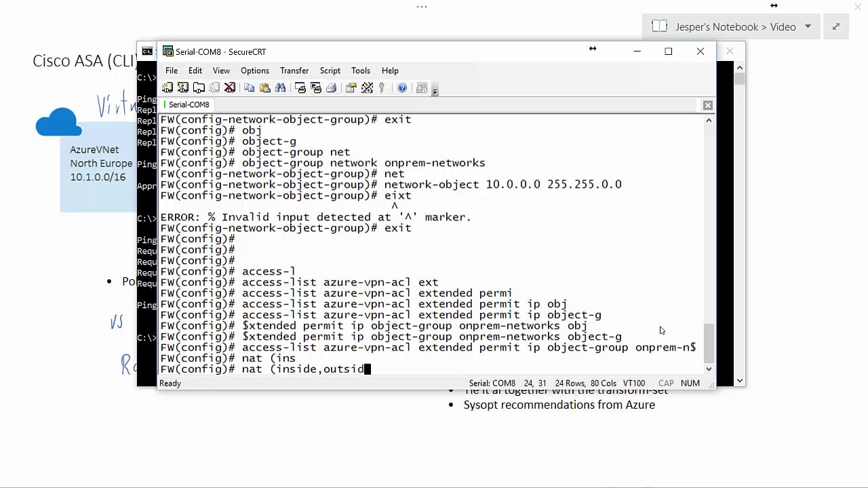
Task: Click the Quick Connect toolbar icon
Action: coord(183,87)
